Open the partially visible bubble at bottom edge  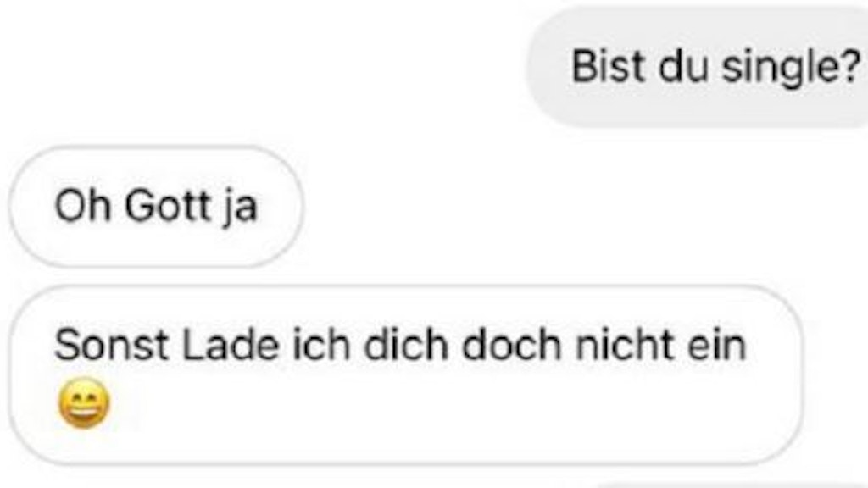coord(731,484)
